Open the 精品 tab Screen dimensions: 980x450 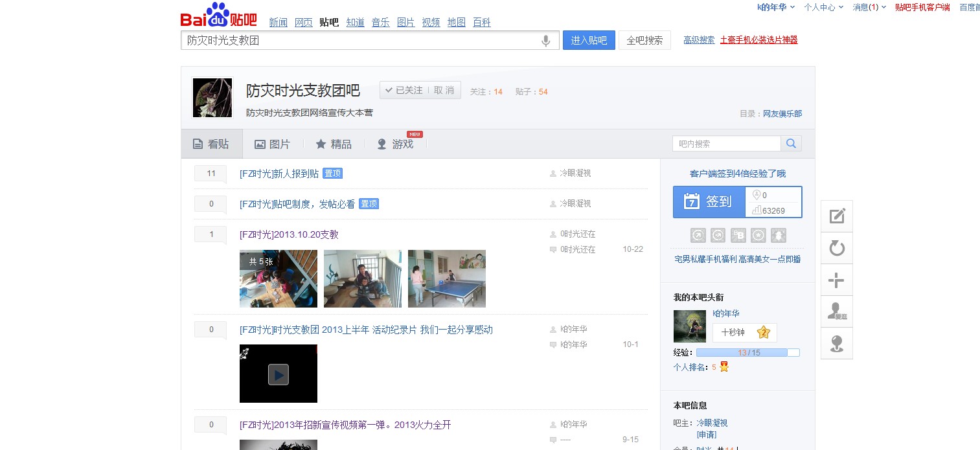coord(334,144)
